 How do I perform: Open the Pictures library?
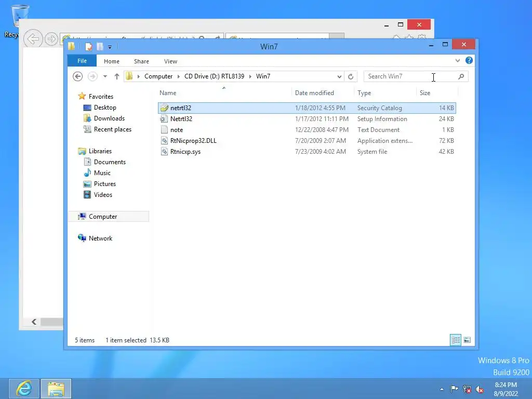coord(100,183)
